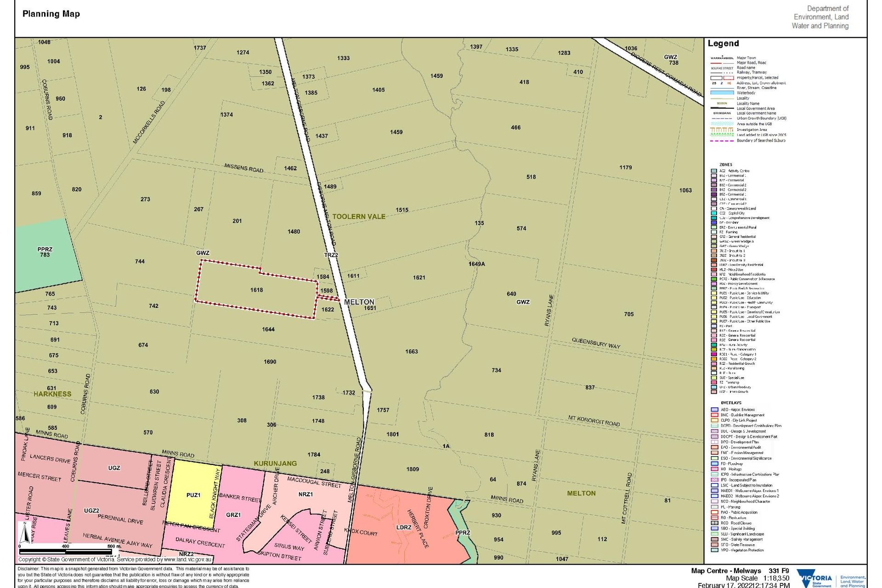Click the Toolern Vale locality label

pyautogui.click(x=359, y=216)
